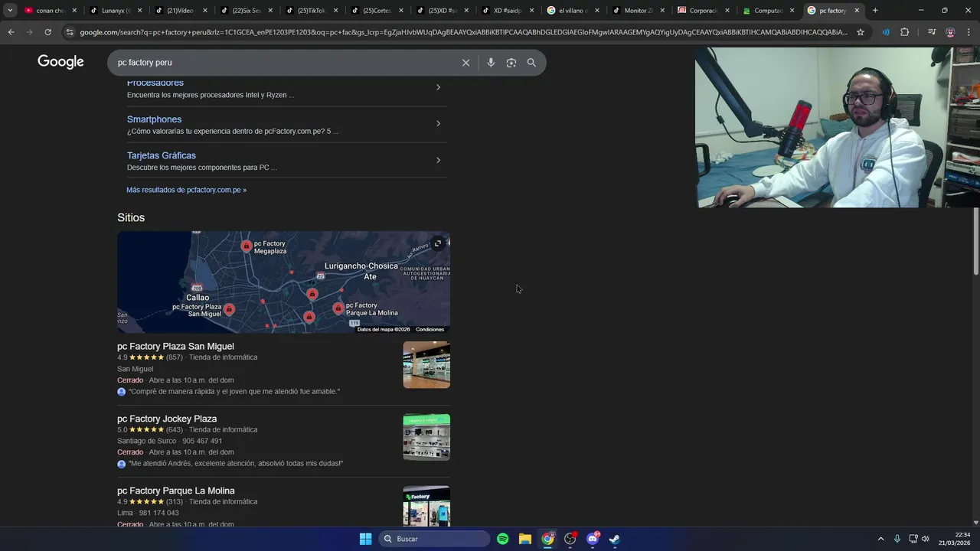Click the Google search input field
Viewport: 980px width, 551px height.
(283, 63)
